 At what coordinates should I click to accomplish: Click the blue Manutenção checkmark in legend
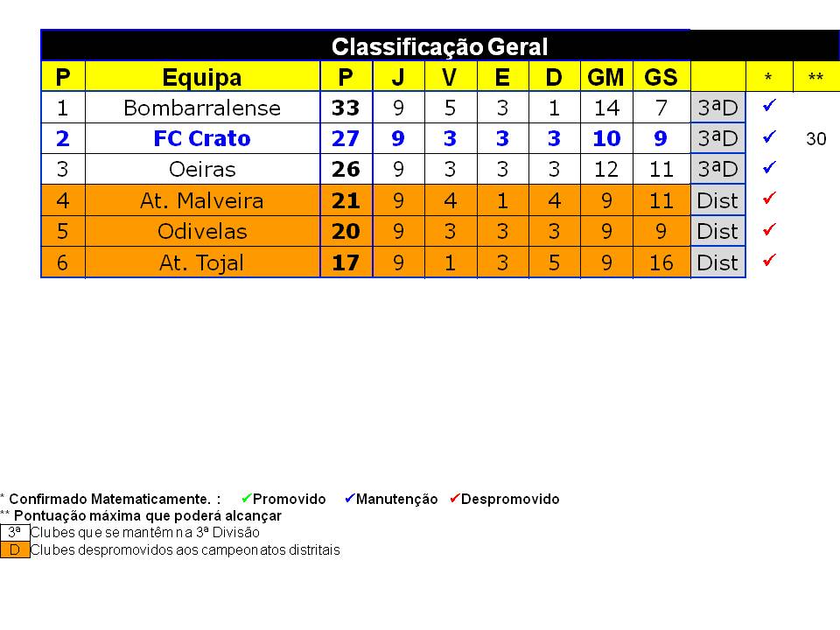pos(350,498)
